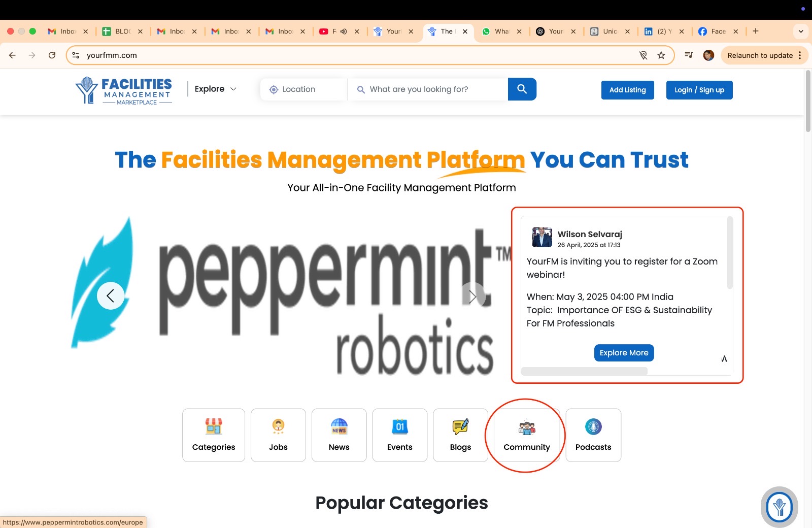Click the feed card vertical scrollbar
This screenshot has width=812, height=528.
click(x=730, y=252)
